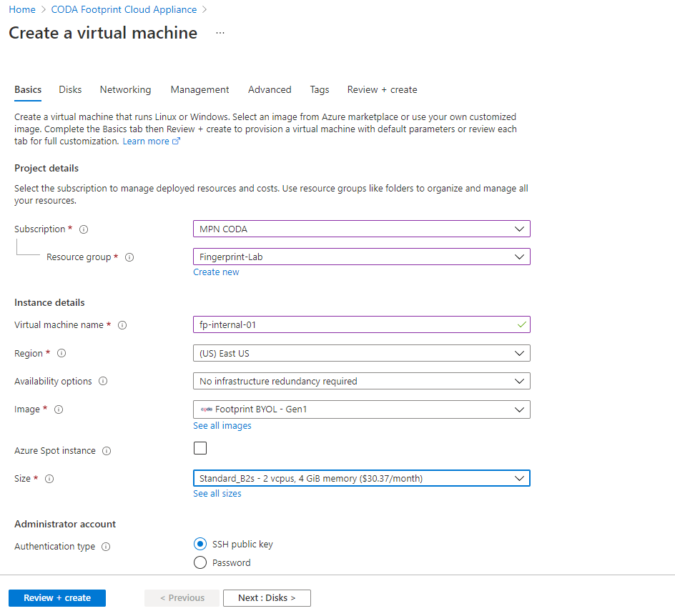
Task: Click the Resource group info icon
Action: [129, 257]
